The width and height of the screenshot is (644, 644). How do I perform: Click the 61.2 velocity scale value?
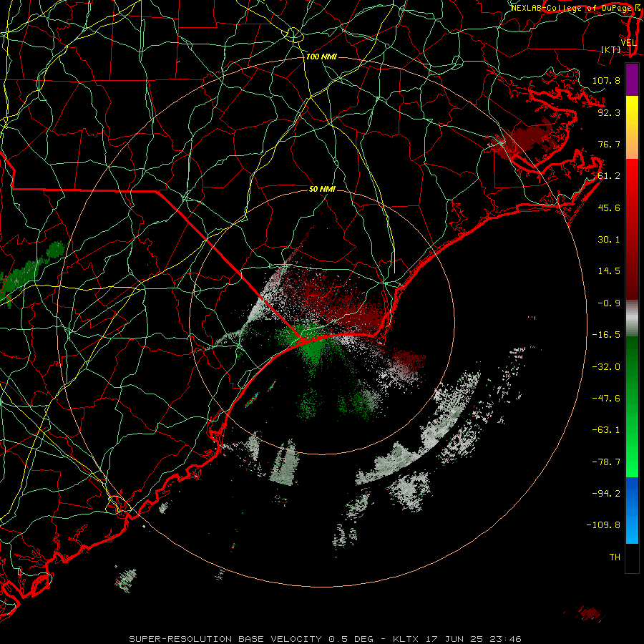click(609, 176)
